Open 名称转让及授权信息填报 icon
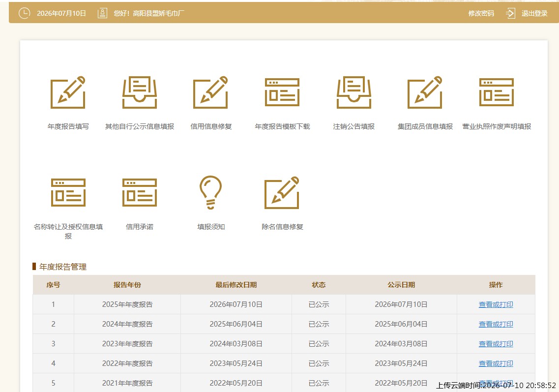The image size is (559, 392). tap(68, 193)
